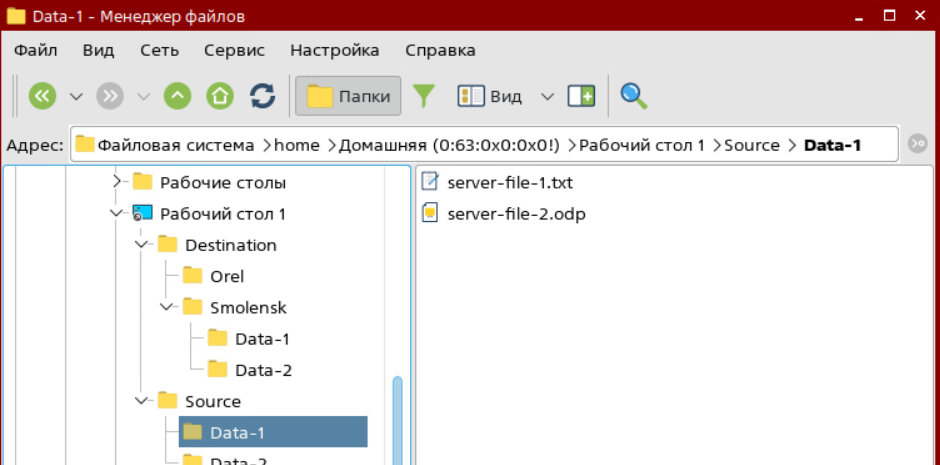940x465 pixels.
Task: Open the Вид menu in menu bar
Action: (x=98, y=50)
